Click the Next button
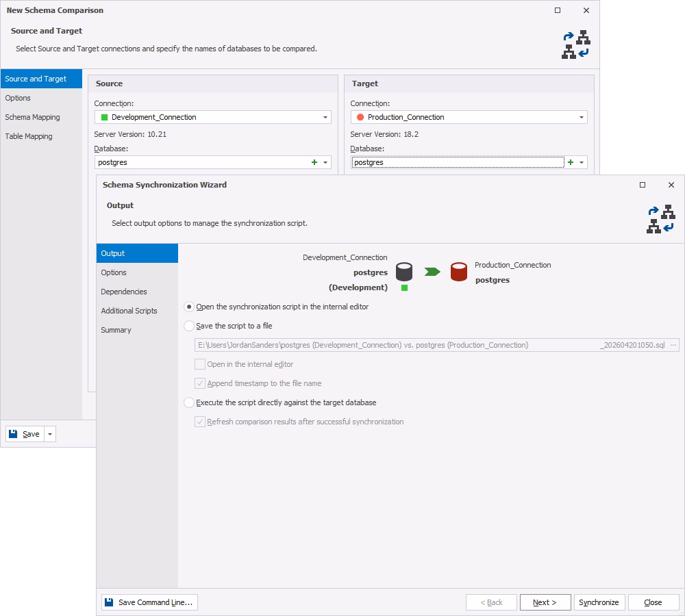Viewport: 685px width, 616px height. pos(545,602)
